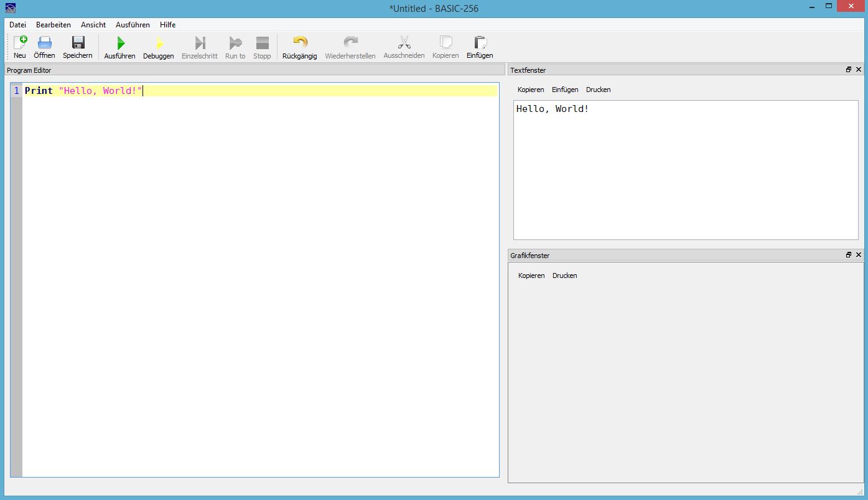
Task: Click the Hello, World! output text
Action: pos(553,109)
